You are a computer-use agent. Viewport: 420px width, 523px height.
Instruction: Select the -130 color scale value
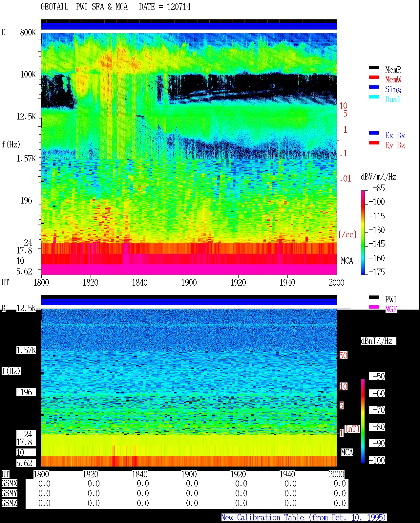377,230
